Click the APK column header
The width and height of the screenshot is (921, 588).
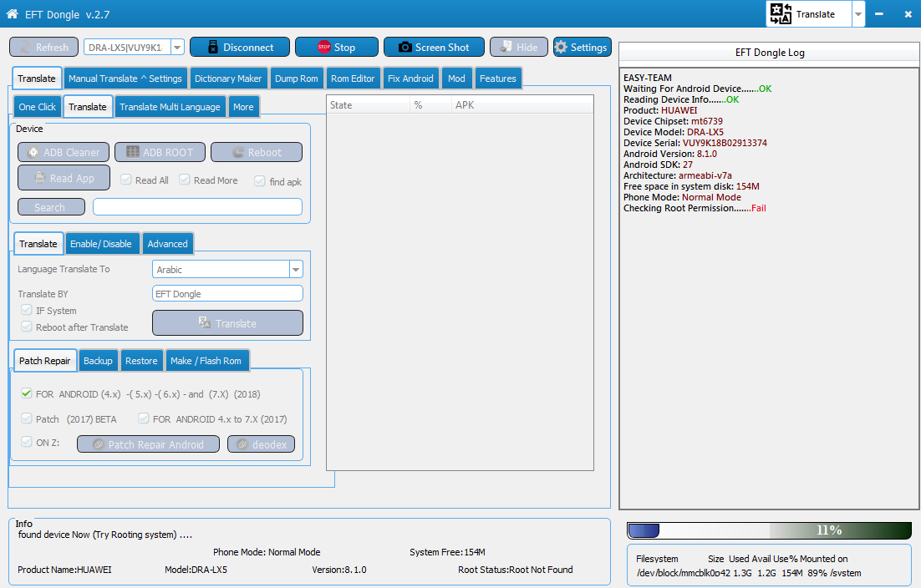click(x=522, y=105)
